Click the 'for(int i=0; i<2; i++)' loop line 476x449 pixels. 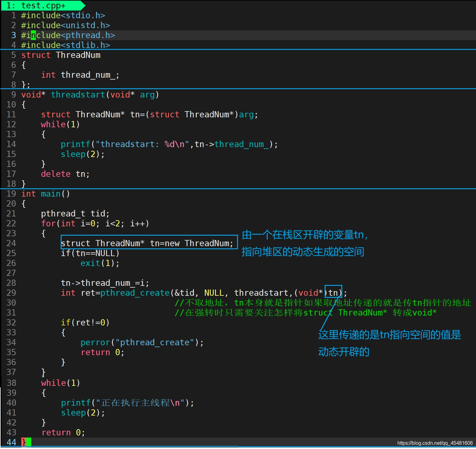pos(95,224)
